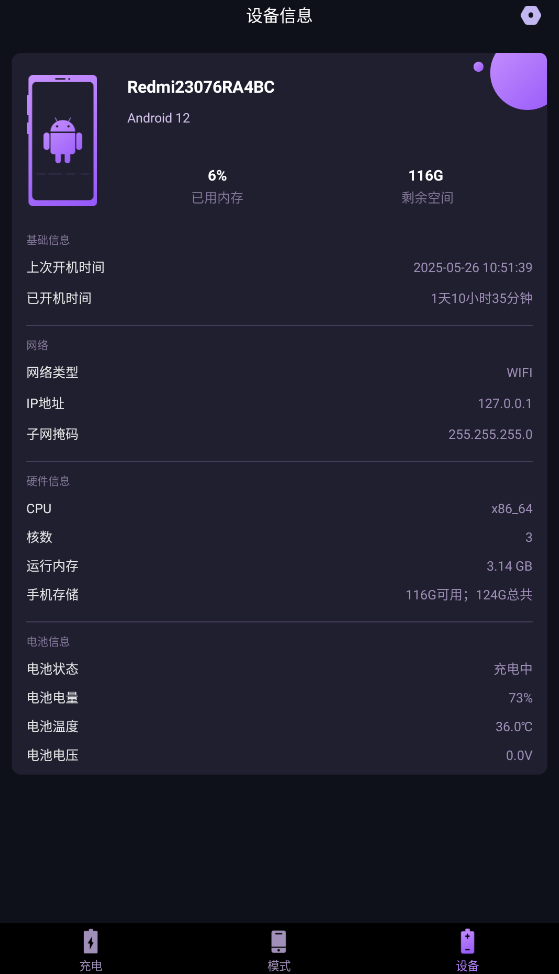This screenshot has height=974, width=559.
Task: Tap the charging battery icon in bottom bar
Action: tap(91, 942)
